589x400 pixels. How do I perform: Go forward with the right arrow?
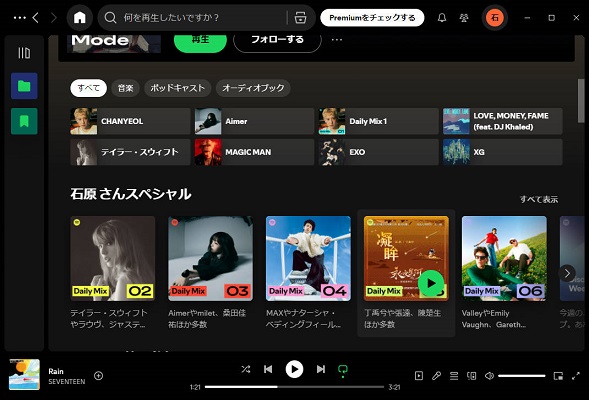(x=53, y=18)
